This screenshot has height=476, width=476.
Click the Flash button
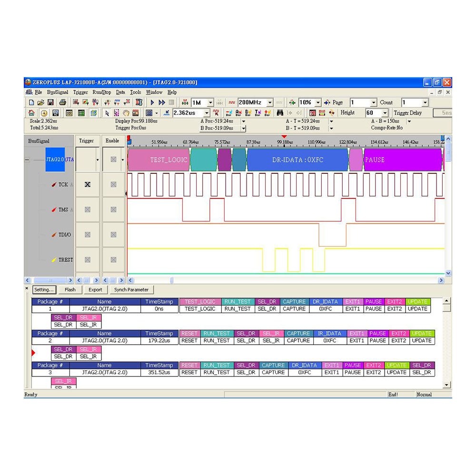[x=70, y=290]
